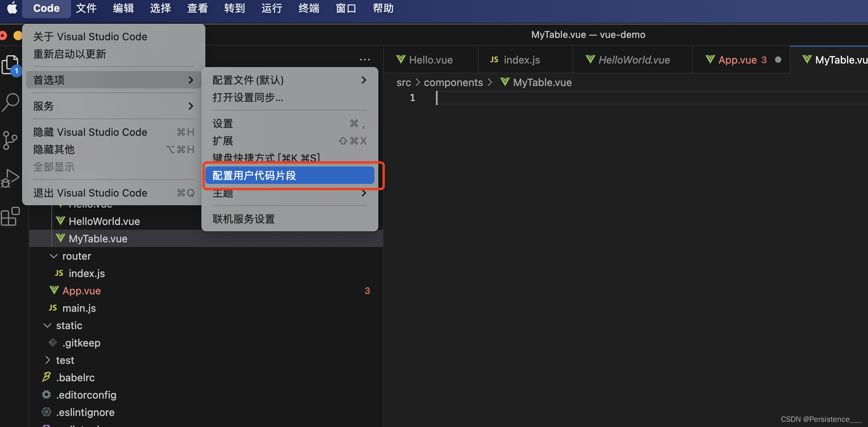
Task: Select 配置用户代码片段 menu item
Action: click(289, 175)
